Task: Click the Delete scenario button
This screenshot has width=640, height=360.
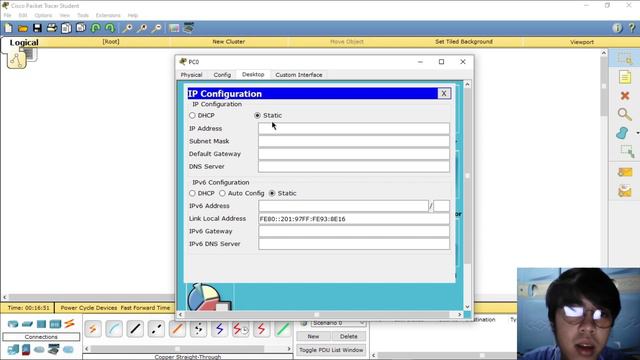Action: (349, 336)
